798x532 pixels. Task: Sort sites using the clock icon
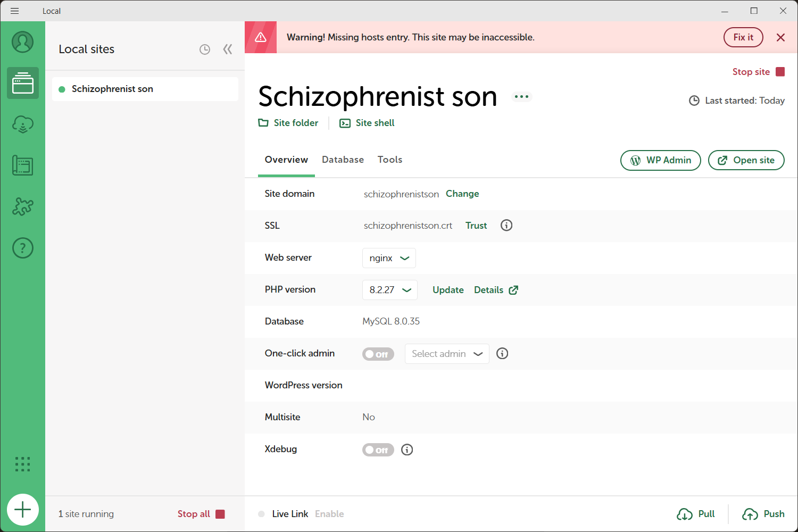205,49
